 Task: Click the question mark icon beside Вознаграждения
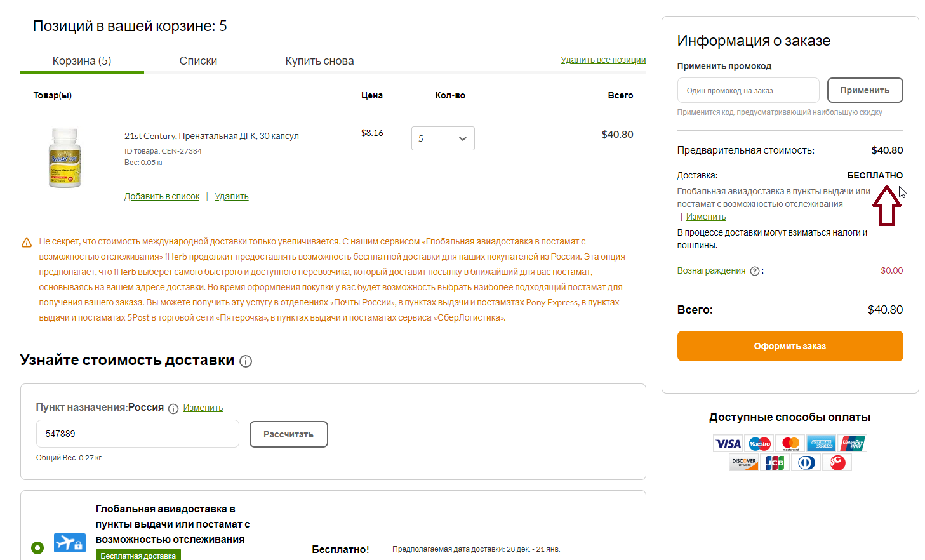click(x=755, y=271)
